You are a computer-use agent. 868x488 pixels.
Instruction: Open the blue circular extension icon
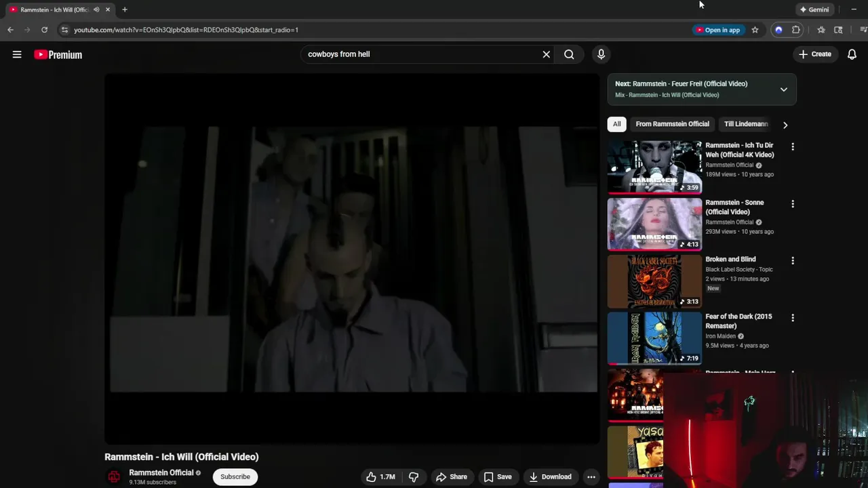[x=778, y=30]
